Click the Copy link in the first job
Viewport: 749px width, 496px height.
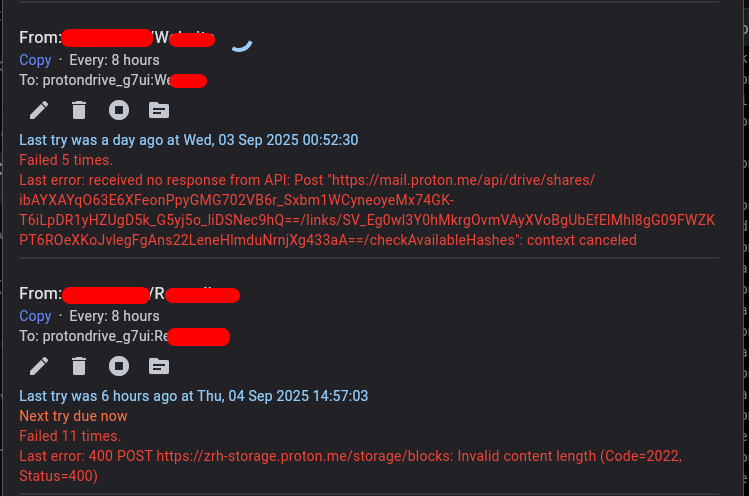(x=35, y=60)
